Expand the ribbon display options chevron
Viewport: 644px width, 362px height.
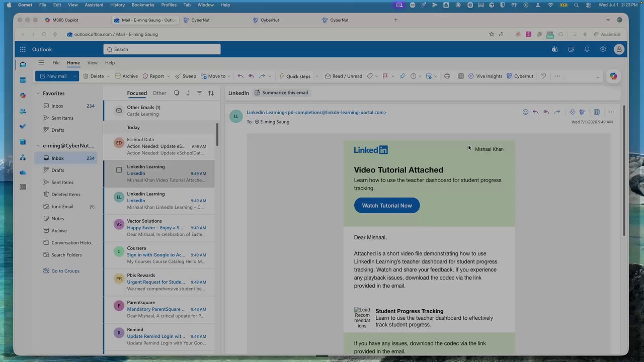(x=597, y=77)
